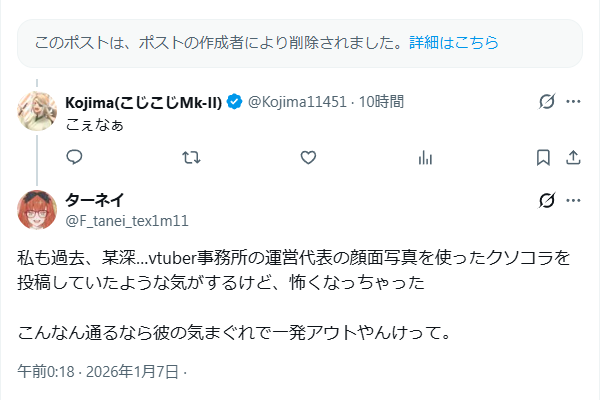600x400 pixels.
Task: Repost Kojima's reply
Action: pyautogui.click(x=190, y=157)
